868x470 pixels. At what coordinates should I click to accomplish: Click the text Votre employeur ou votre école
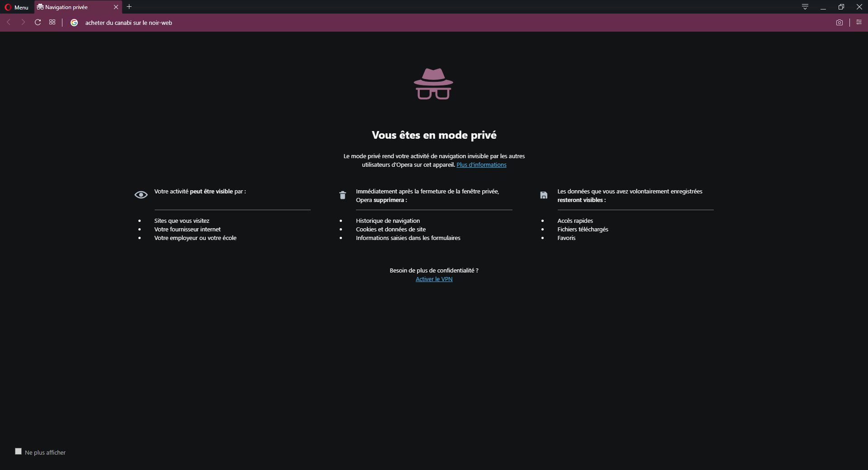point(195,238)
